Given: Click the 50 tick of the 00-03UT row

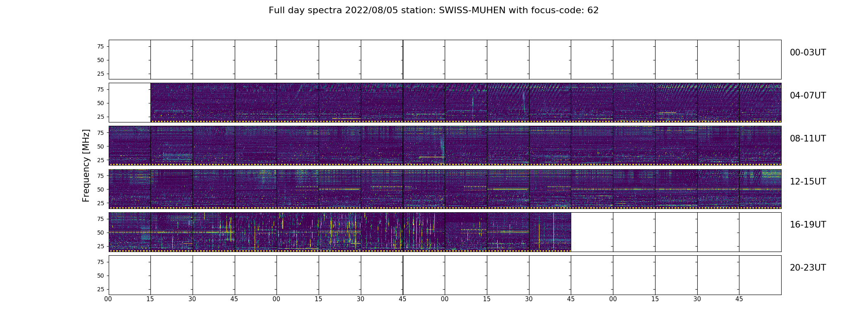Looking at the screenshot, I should [100, 60].
